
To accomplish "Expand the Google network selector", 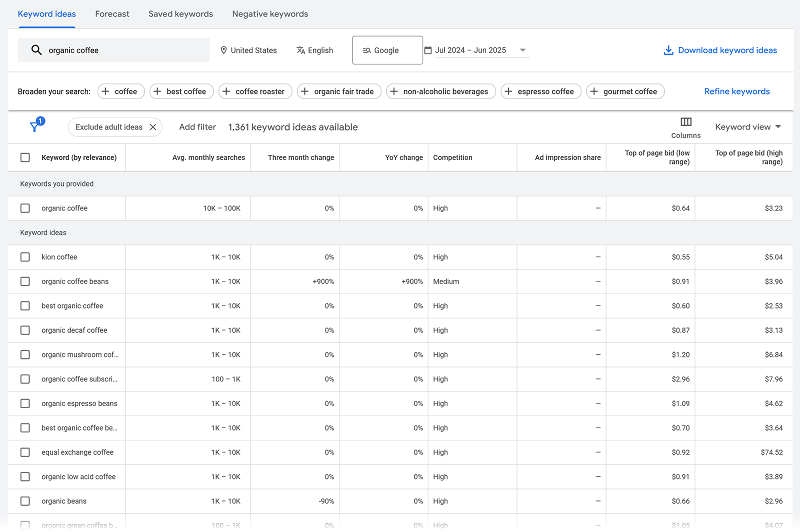I will 387,50.
